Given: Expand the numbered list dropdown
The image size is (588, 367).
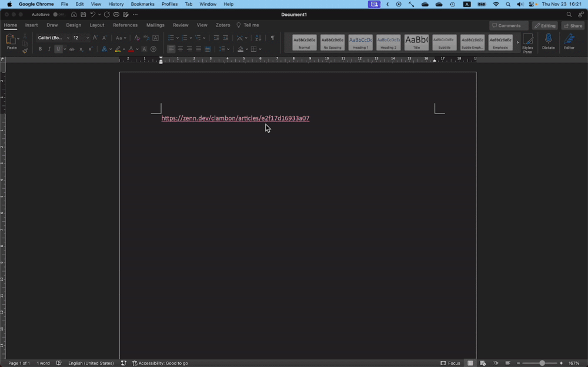Looking at the screenshot, I should (191, 38).
